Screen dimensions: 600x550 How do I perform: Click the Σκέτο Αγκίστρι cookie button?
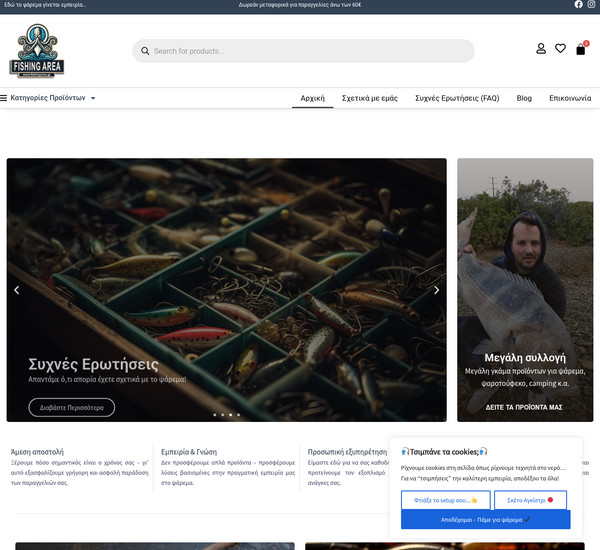point(530,500)
